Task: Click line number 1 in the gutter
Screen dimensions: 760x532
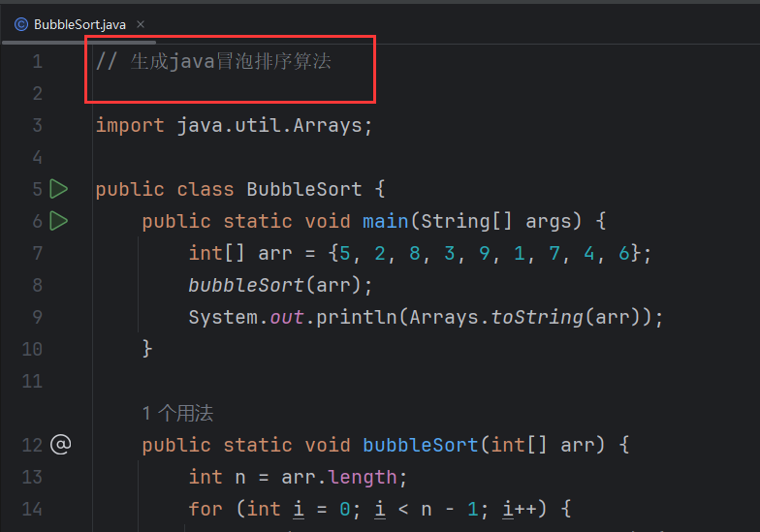Action: click(37, 62)
